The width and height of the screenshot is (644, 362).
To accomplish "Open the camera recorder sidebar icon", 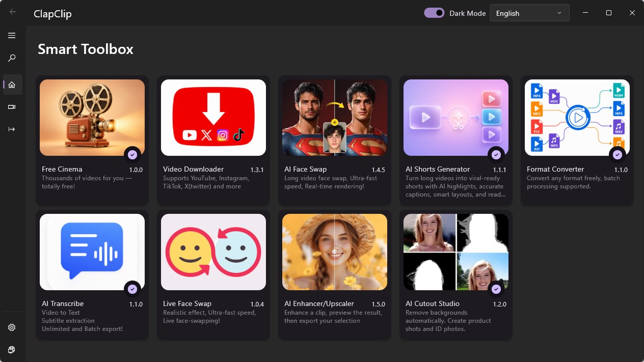I will tap(12, 107).
